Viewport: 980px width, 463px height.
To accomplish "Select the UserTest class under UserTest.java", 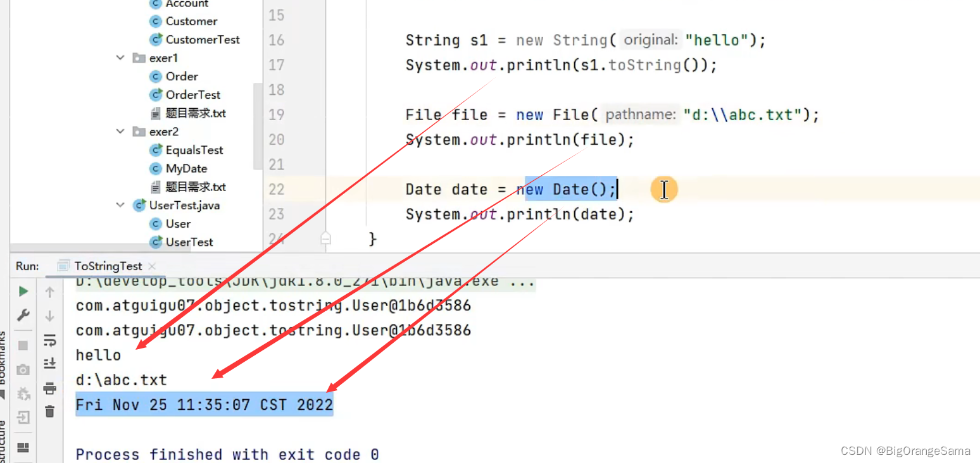I will pos(189,242).
